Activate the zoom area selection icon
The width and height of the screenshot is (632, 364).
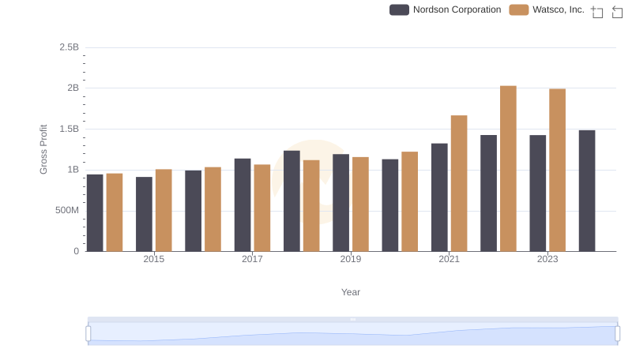tap(597, 12)
